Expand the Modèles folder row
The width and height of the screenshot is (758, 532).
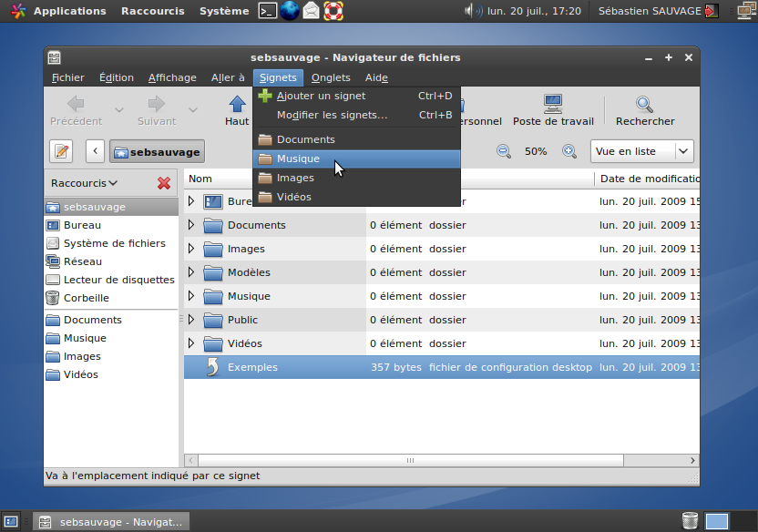191,272
